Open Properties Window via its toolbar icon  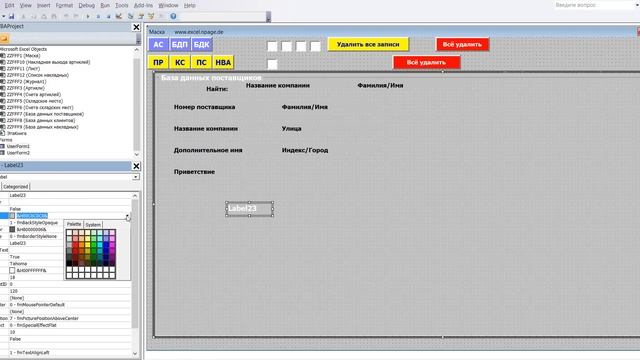pyautogui.click(x=141, y=16)
